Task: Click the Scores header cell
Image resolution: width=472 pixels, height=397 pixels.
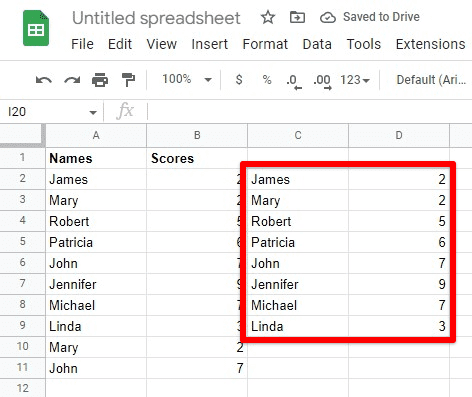Action: pyautogui.click(x=197, y=158)
